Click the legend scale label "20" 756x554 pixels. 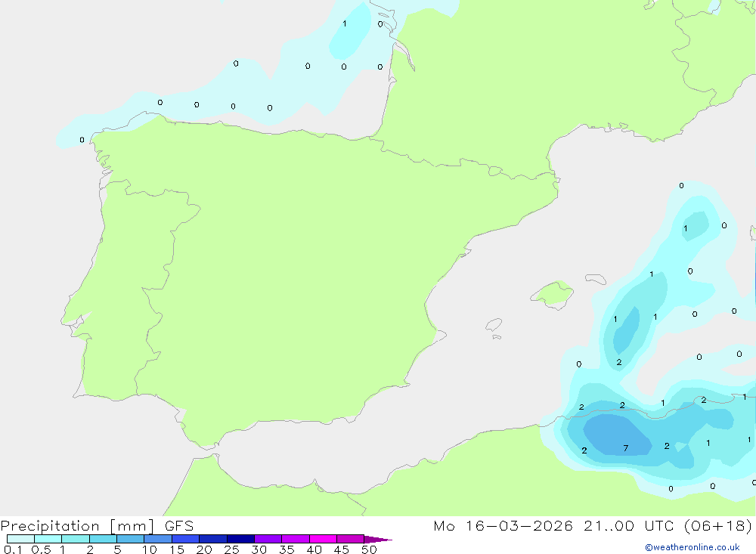coord(204,549)
